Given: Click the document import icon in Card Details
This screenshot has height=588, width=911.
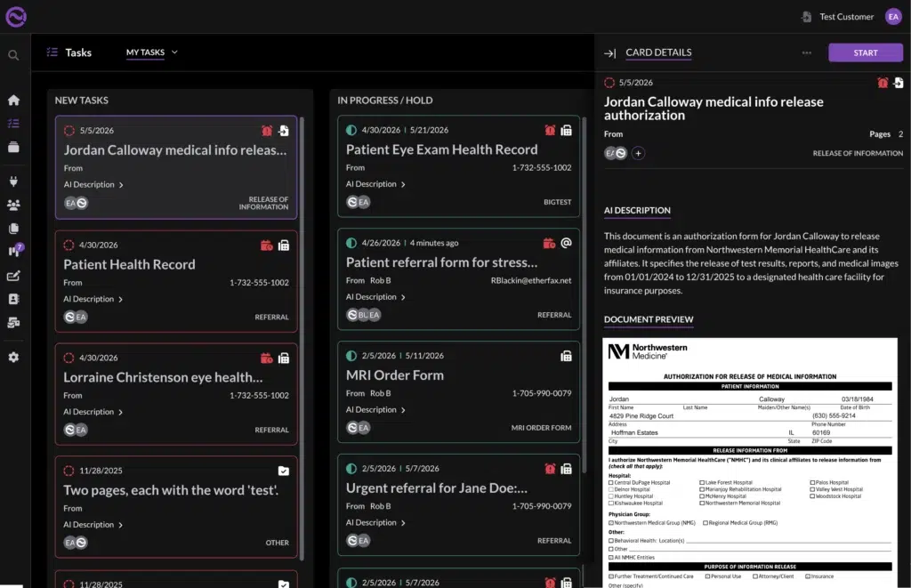Looking at the screenshot, I should point(899,83).
